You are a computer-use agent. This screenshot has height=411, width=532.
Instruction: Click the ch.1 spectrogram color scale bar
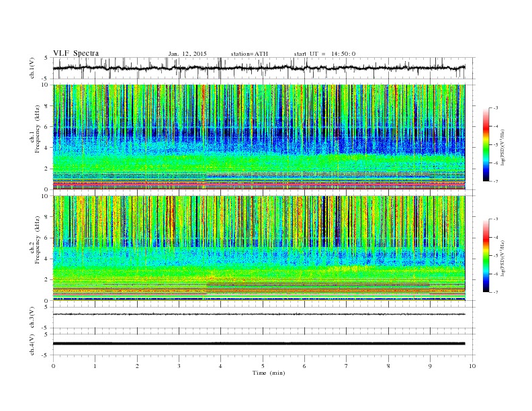click(x=486, y=144)
